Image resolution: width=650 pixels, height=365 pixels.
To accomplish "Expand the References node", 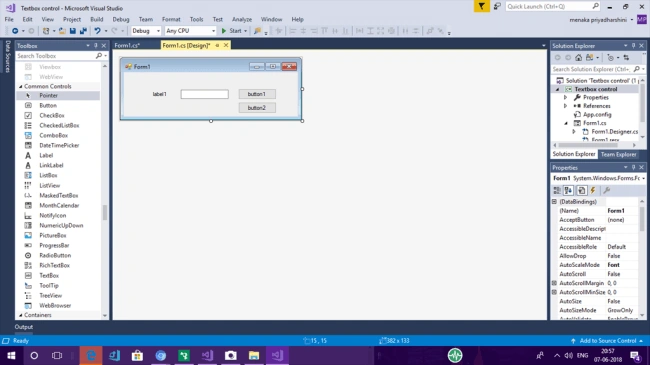I will click(x=565, y=106).
